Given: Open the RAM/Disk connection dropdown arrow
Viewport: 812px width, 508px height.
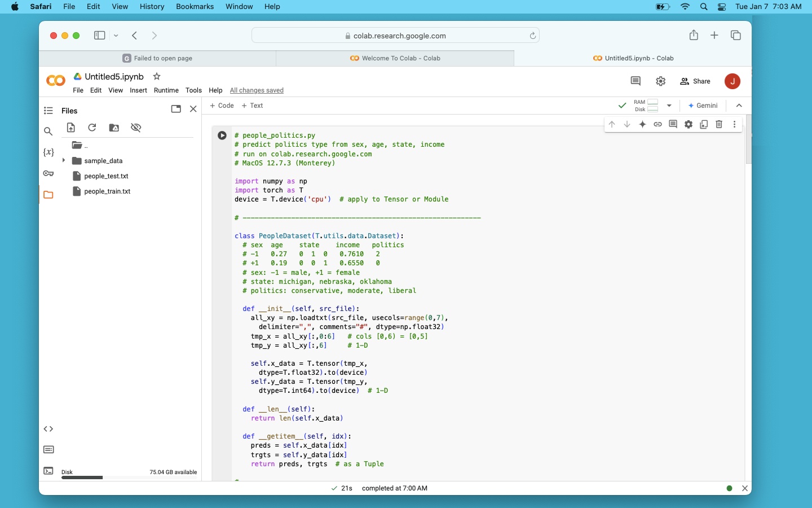Looking at the screenshot, I should pos(669,106).
